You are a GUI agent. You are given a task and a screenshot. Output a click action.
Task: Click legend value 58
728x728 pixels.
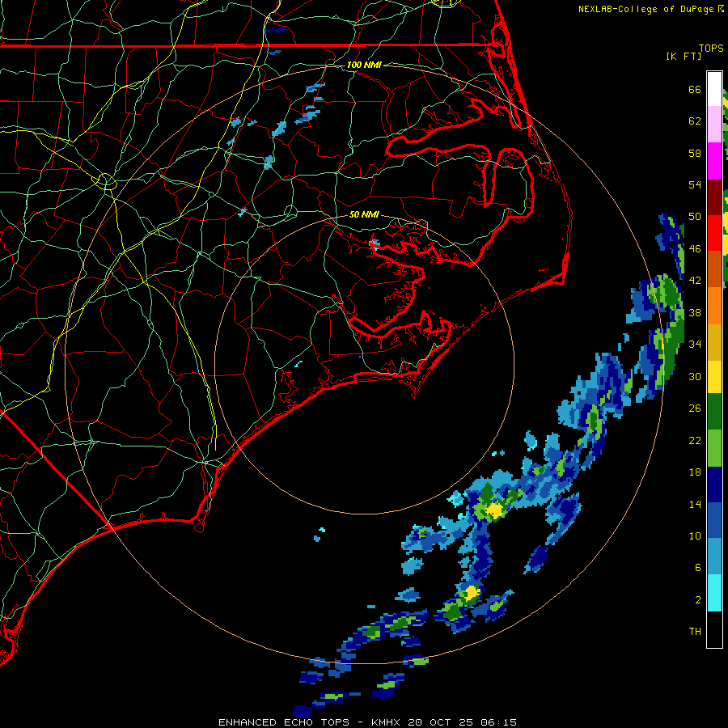[x=695, y=153]
